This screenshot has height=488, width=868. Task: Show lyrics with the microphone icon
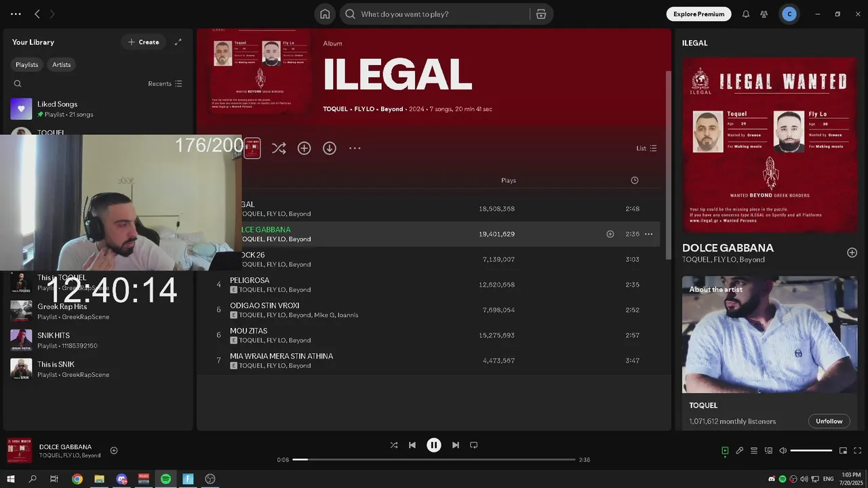click(x=740, y=451)
